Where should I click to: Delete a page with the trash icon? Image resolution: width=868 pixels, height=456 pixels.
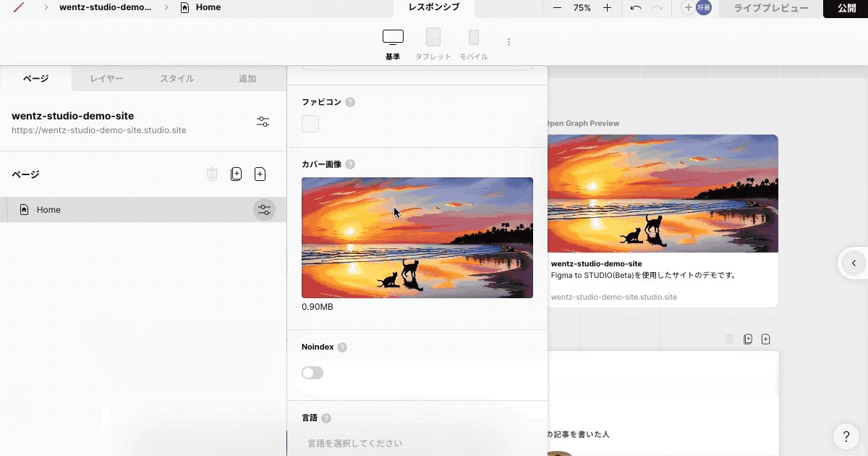click(212, 174)
